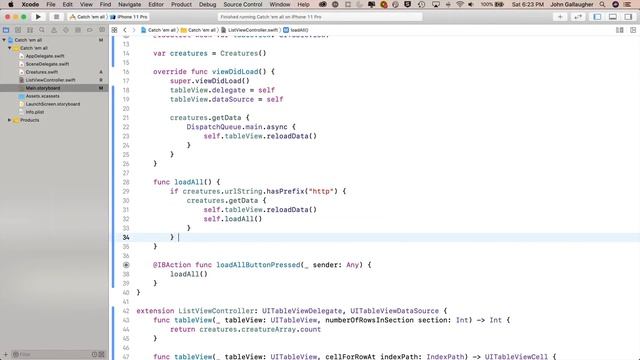Open the Xcode application menu
Screen dimensions: 640x360
coord(30,4)
